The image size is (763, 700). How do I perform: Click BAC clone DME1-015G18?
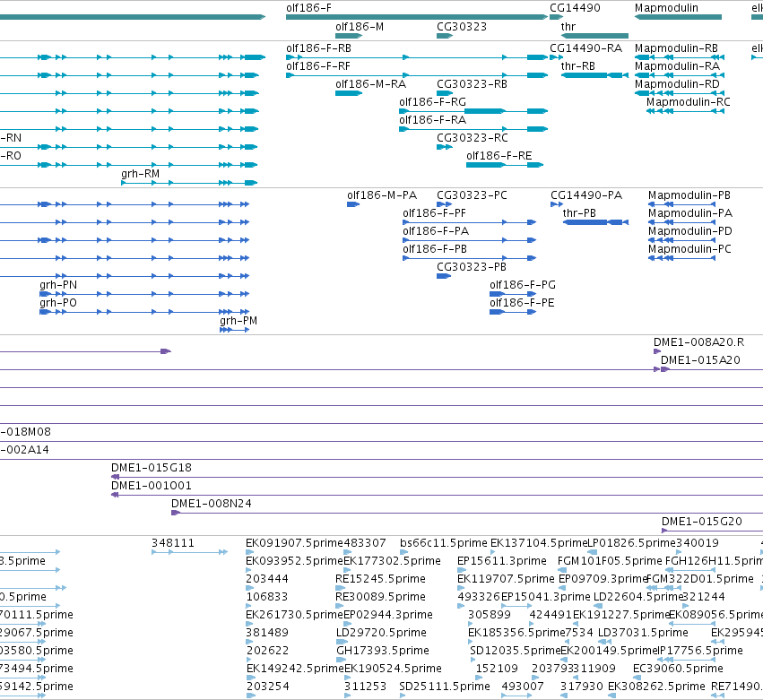tap(437, 477)
